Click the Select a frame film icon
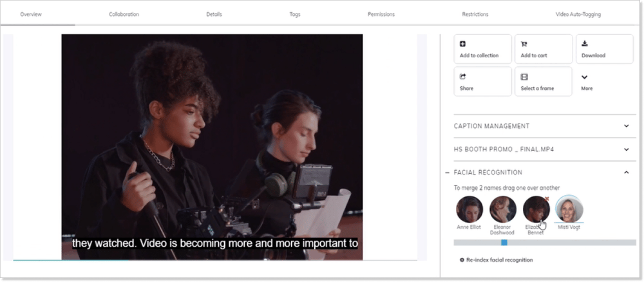Screen dimensions: 644x282 524,77
